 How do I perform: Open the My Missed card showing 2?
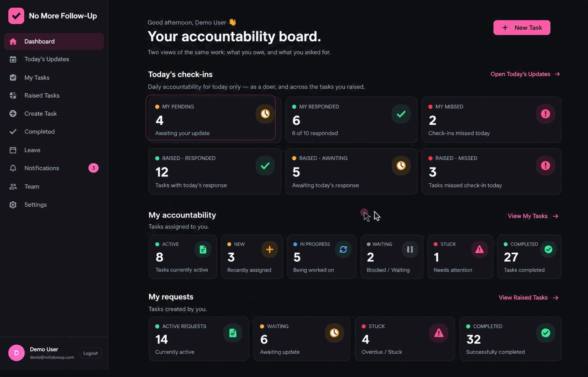point(492,120)
